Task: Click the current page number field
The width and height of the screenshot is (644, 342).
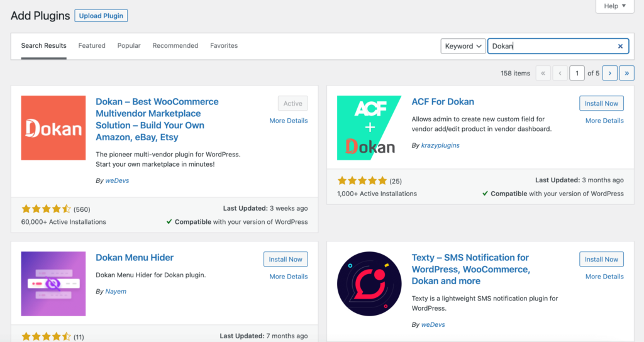Action: 577,73
